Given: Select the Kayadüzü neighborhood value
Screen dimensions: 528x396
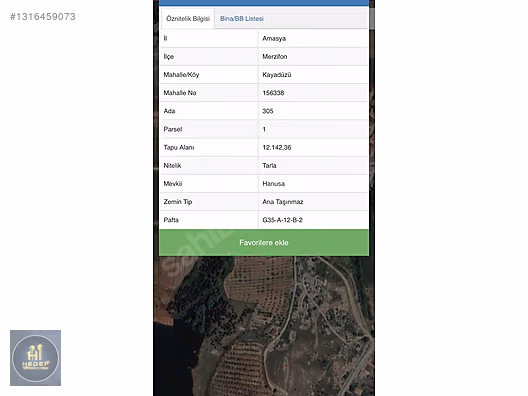Looking at the screenshot, I should pyautogui.click(x=277, y=75).
